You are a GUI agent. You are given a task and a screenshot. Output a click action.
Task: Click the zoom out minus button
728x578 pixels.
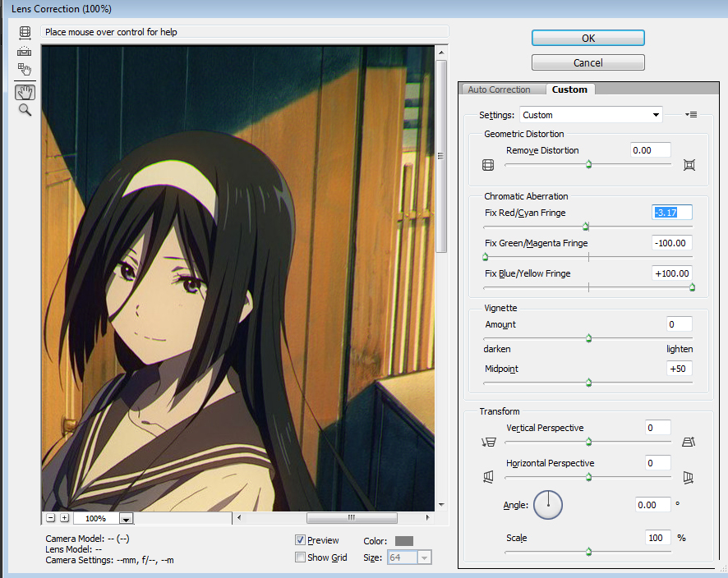51,518
